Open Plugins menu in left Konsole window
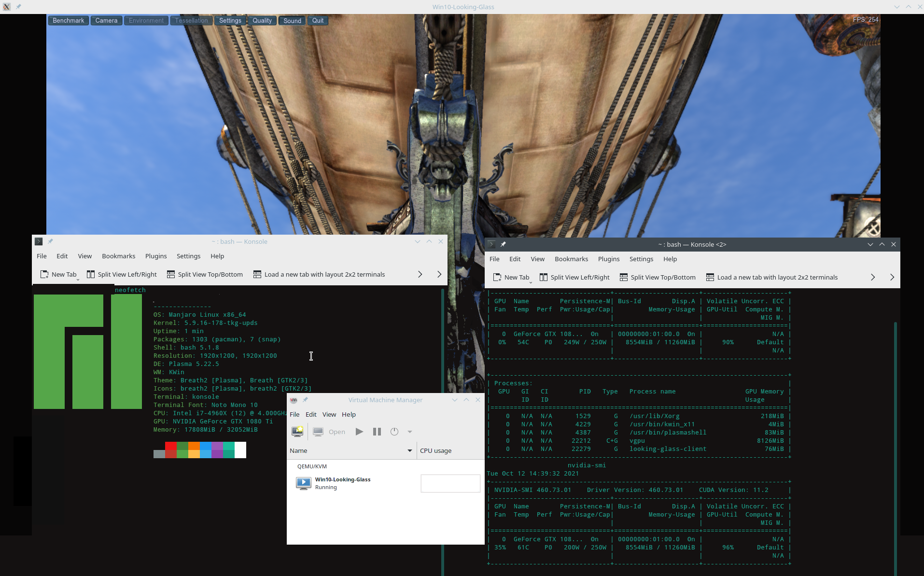This screenshot has width=924, height=576. [156, 256]
